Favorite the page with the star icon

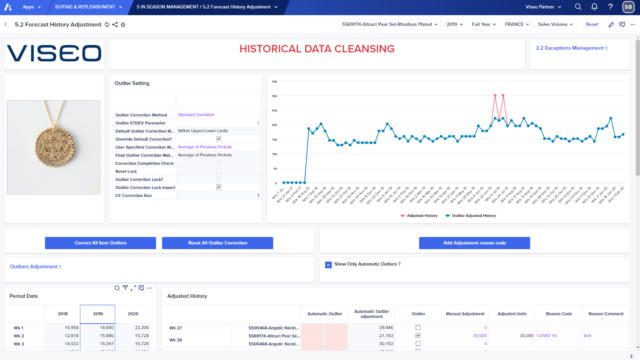tap(123, 24)
